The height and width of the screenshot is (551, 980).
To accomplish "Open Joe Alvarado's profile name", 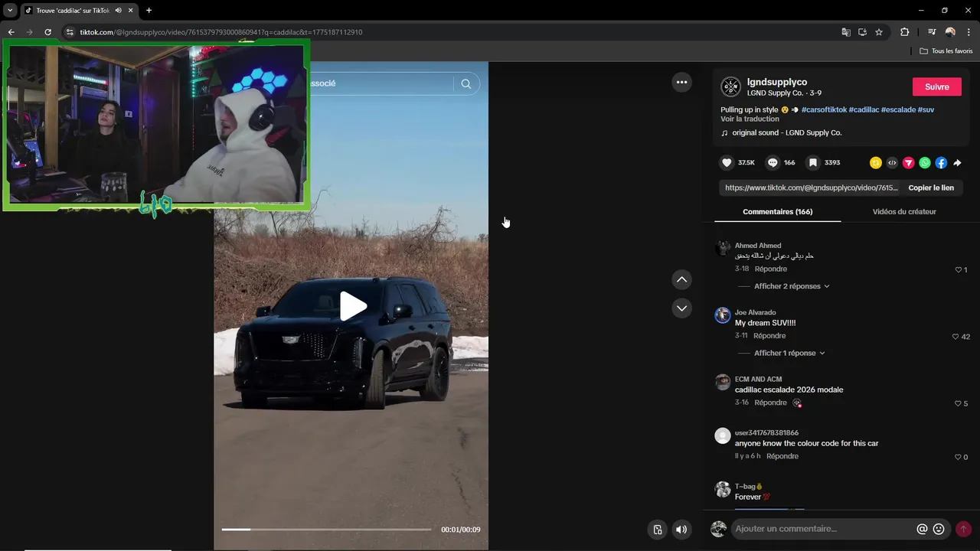I will 755,312.
